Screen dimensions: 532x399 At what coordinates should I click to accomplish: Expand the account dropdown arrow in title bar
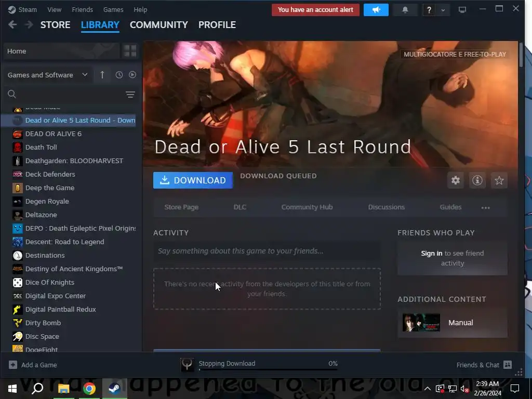(443, 10)
